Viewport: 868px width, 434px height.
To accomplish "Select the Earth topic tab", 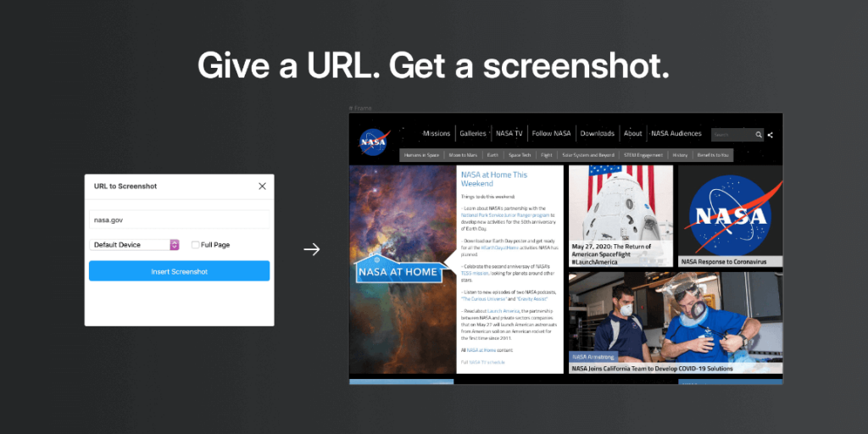I will pos(492,155).
